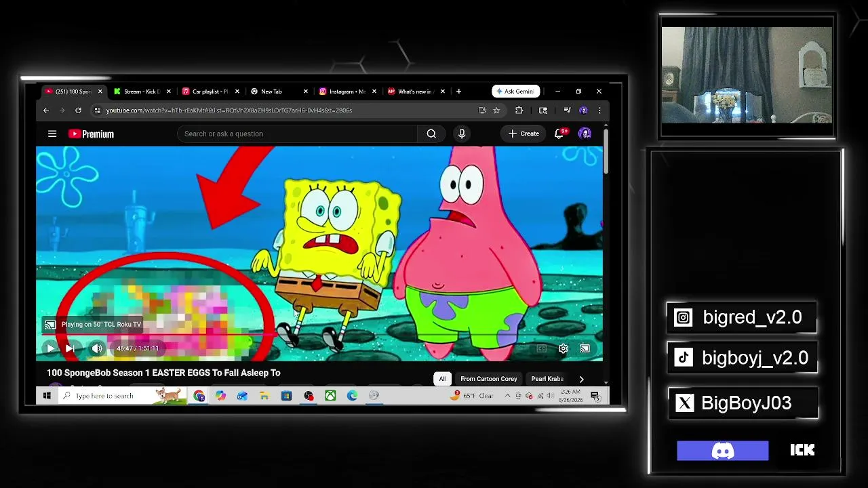Skip to the next video
Image resolution: width=868 pixels, height=488 pixels.
[69, 348]
